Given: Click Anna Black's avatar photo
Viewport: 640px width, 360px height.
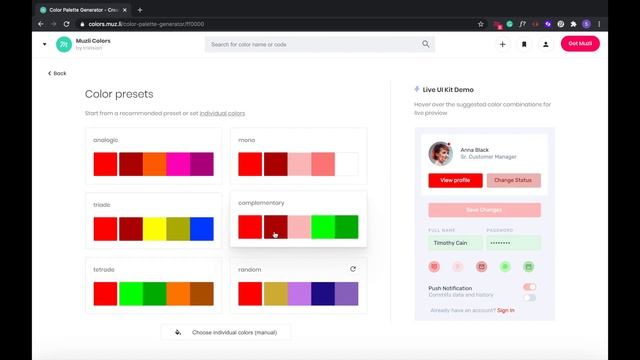Looking at the screenshot, I should point(440,153).
